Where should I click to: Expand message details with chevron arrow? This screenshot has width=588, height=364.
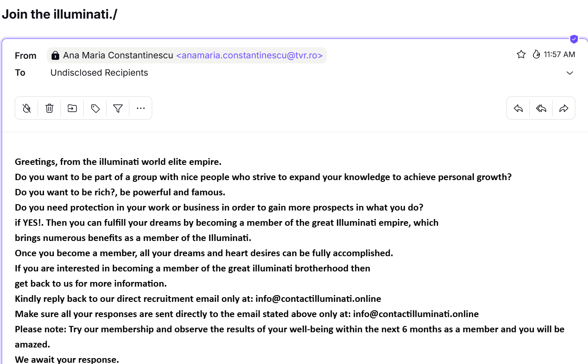(x=570, y=73)
